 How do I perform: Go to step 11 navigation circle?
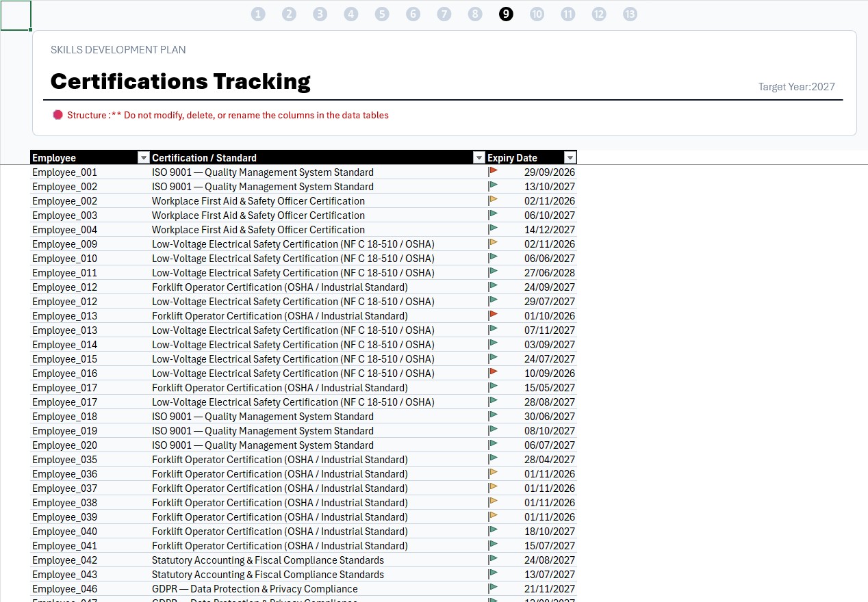pyautogui.click(x=568, y=14)
